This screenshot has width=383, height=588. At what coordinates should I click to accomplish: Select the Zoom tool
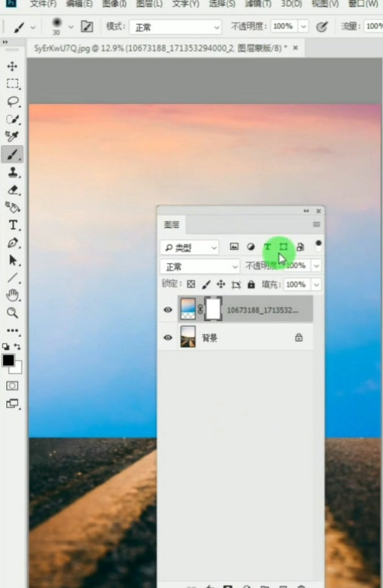click(x=12, y=313)
